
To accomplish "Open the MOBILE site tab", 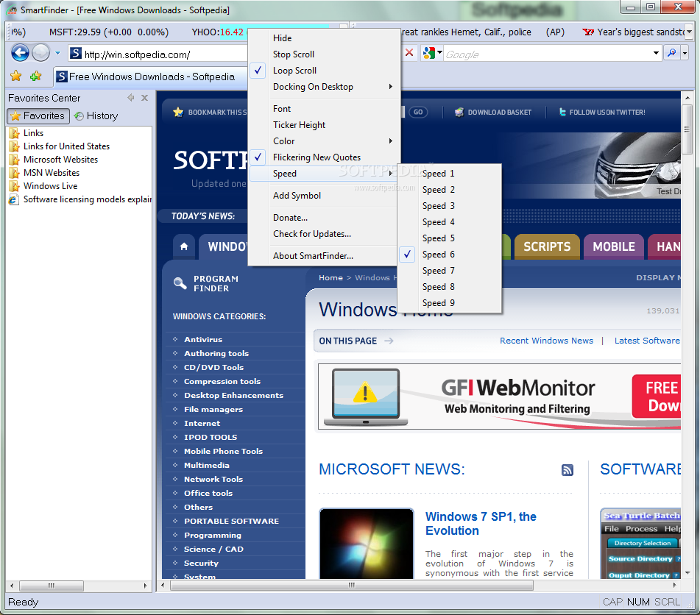I will (613, 246).
